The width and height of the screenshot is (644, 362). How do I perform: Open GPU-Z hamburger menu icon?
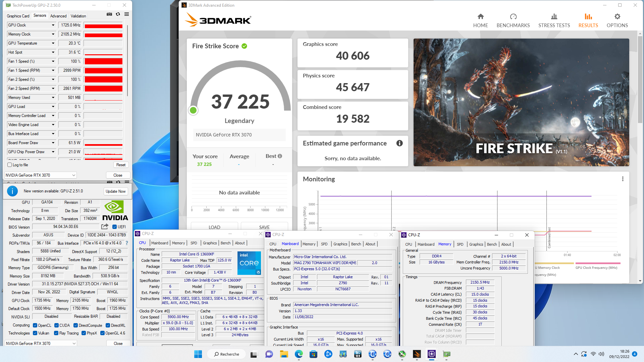tap(126, 14)
